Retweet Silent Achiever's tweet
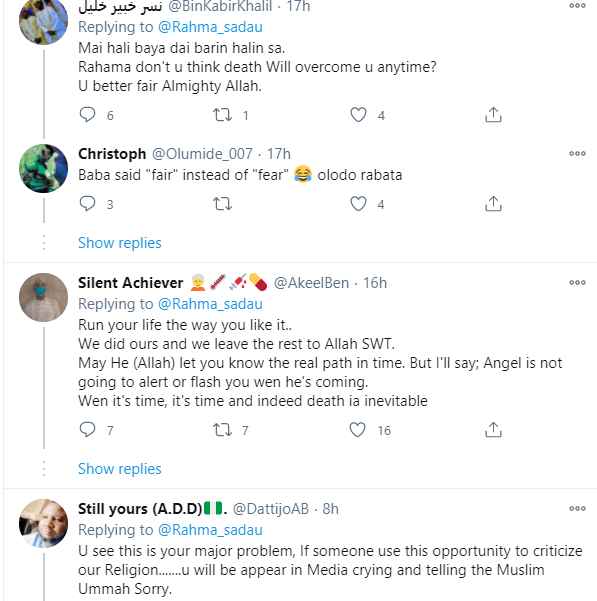This screenshot has width=597, height=601. coord(223,430)
